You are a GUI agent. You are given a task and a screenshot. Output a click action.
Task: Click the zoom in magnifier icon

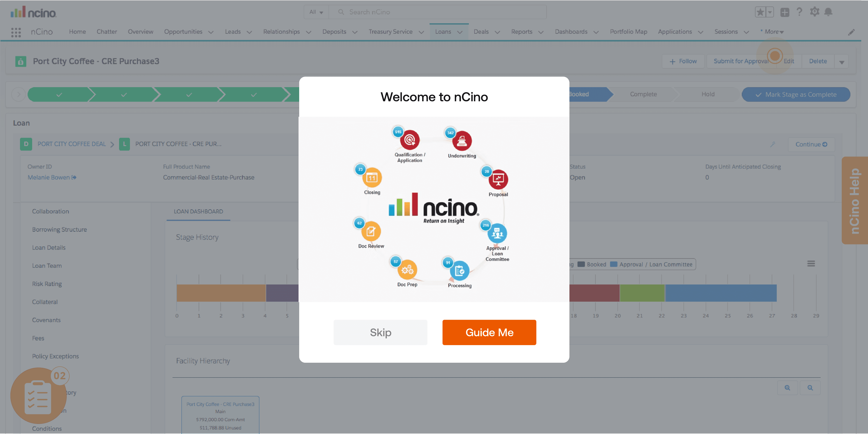pos(787,388)
